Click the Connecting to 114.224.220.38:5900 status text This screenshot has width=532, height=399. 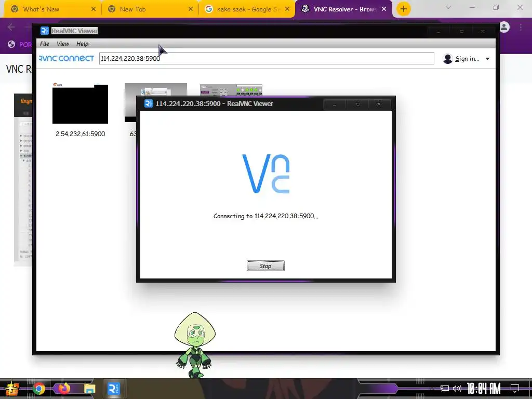click(x=265, y=216)
